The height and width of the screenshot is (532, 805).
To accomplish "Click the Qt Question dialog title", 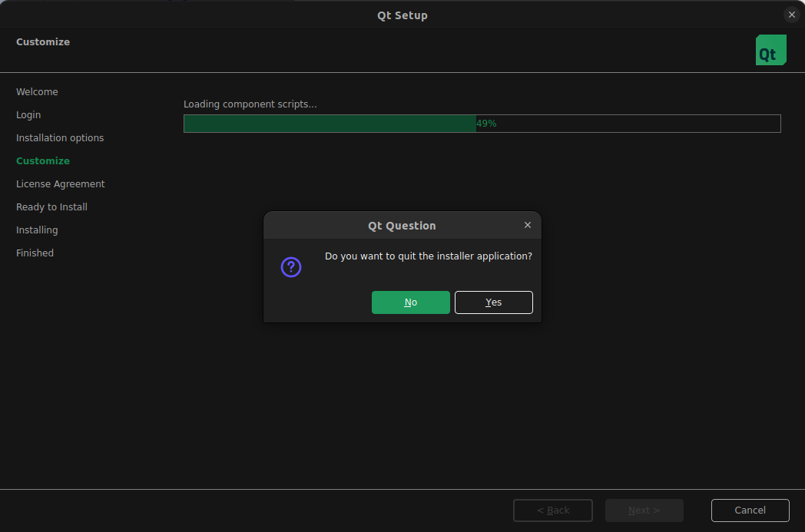I will pos(402,226).
